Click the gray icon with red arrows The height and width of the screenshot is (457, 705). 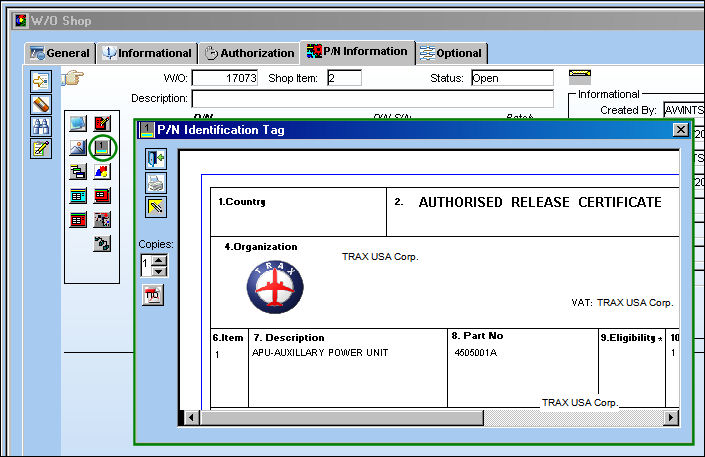pos(103,220)
